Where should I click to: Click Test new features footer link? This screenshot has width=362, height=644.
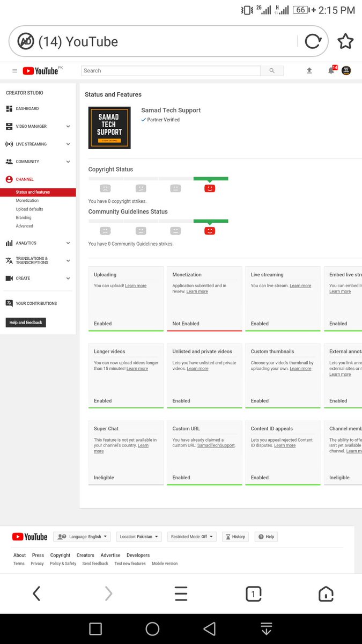(x=130, y=563)
